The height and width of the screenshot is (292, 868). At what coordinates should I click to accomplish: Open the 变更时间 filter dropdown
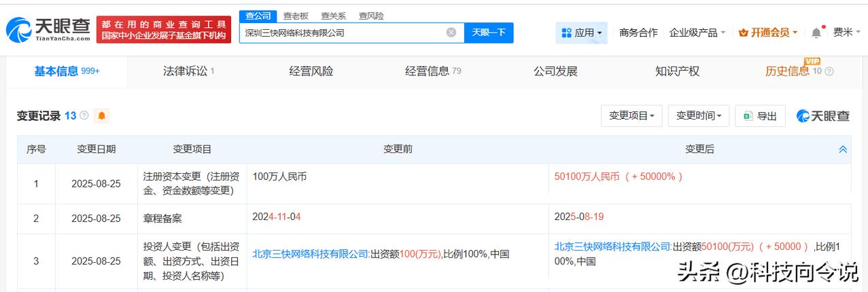click(x=699, y=116)
